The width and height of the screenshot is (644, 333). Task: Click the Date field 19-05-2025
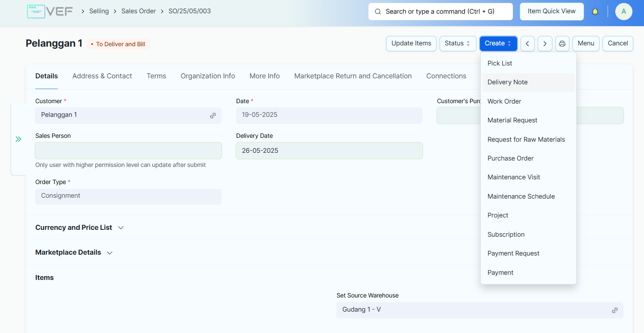click(x=329, y=116)
